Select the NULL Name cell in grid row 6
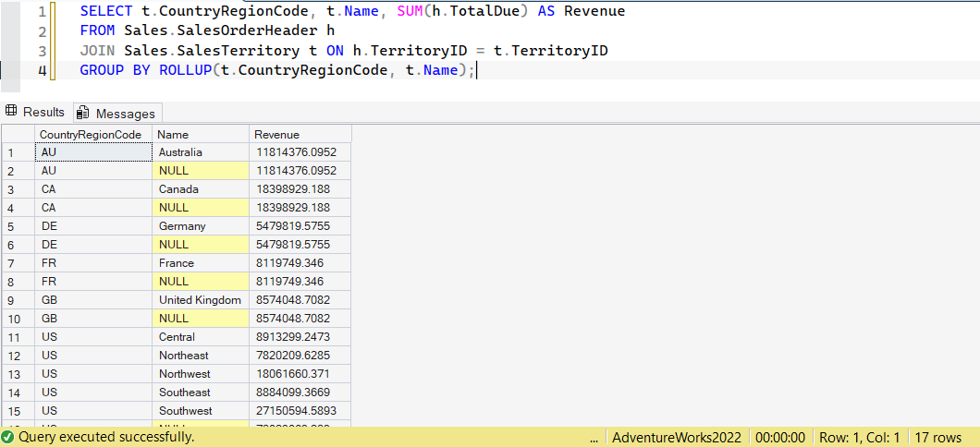 (x=201, y=244)
